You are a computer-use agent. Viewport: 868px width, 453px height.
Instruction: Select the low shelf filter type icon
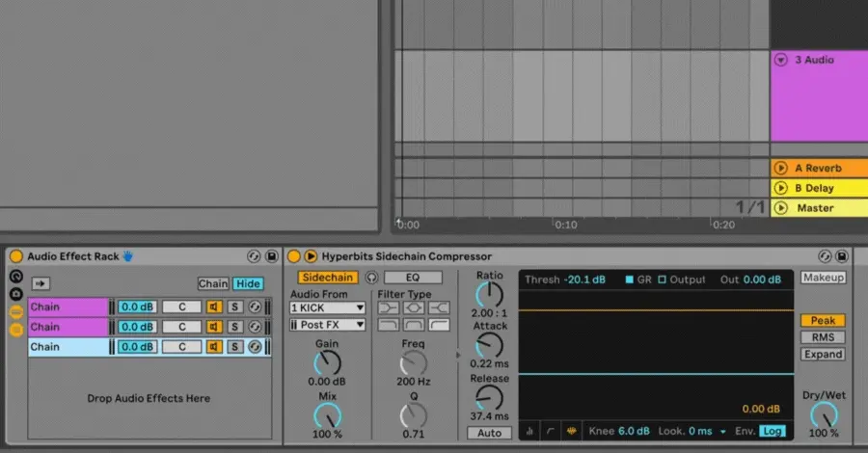[x=388, y=307]
